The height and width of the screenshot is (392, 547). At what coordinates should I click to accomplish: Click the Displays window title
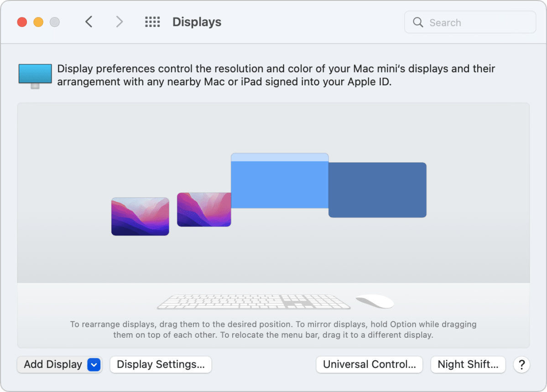(197, 22)
